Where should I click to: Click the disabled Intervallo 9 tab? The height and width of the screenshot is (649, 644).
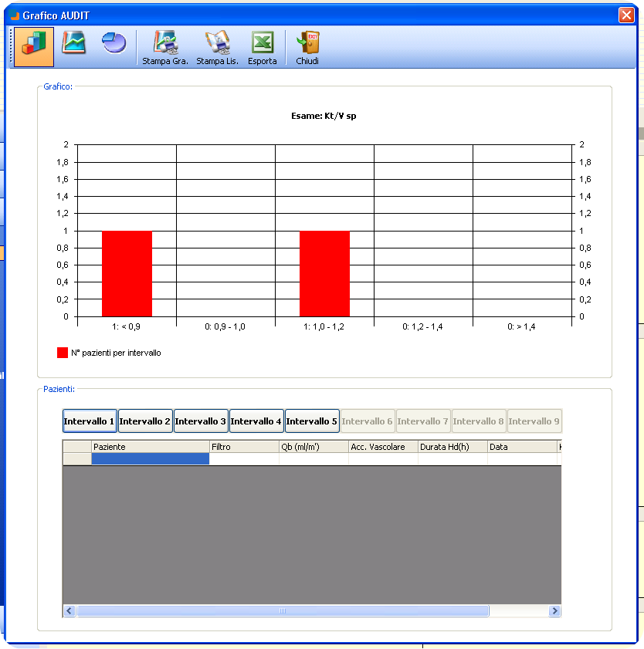tap(534, 421)
